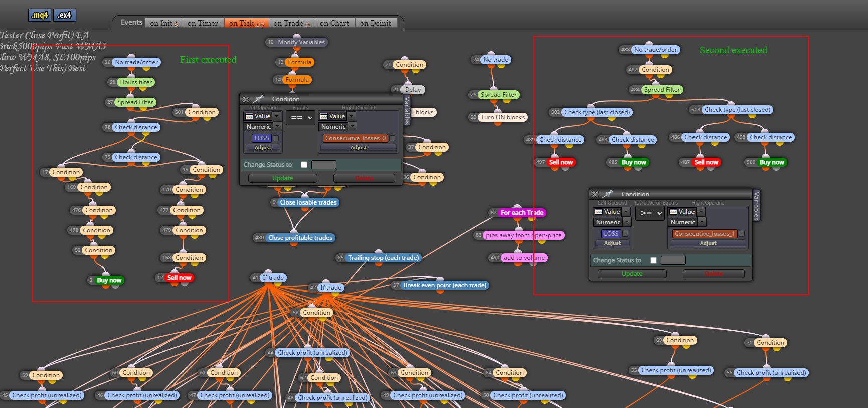Tick the checkbox beside LOSS in Above-or-Equals panel

pyautogui.click(x=625, y=234)
